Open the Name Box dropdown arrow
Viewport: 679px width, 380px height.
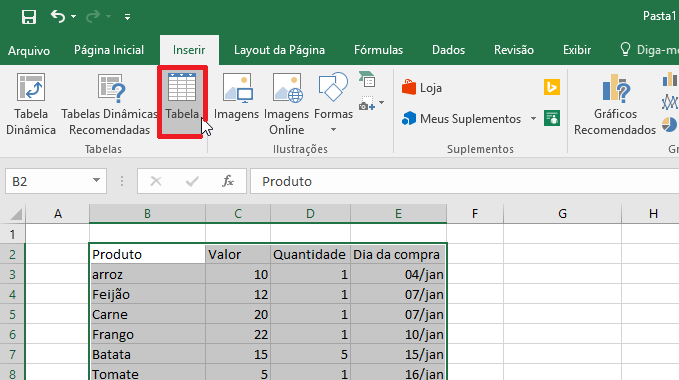97,180
